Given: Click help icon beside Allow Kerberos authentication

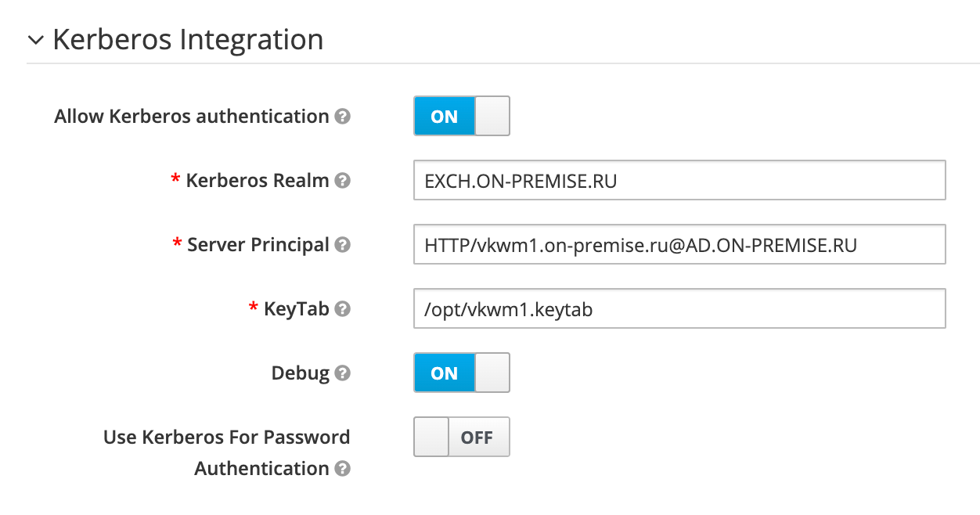Looking at the screenshot, I should coord(342,117).
